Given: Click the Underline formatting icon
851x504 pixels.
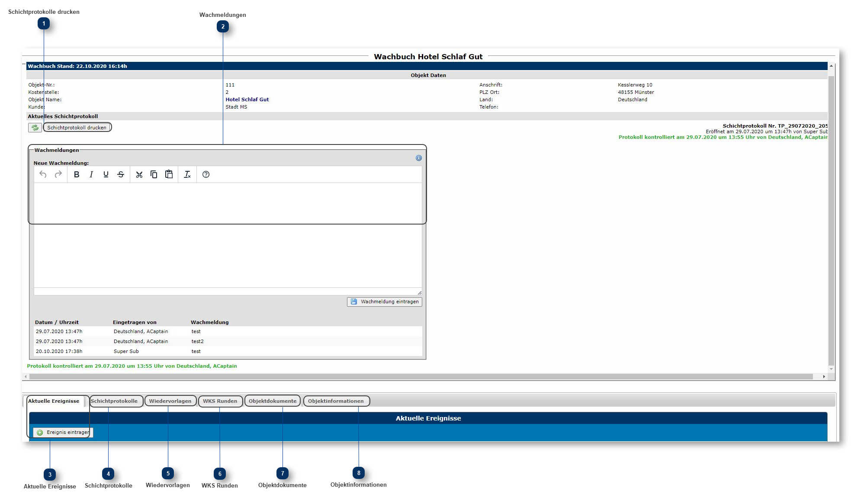Looking at the screenshot, I should [106, 175].
